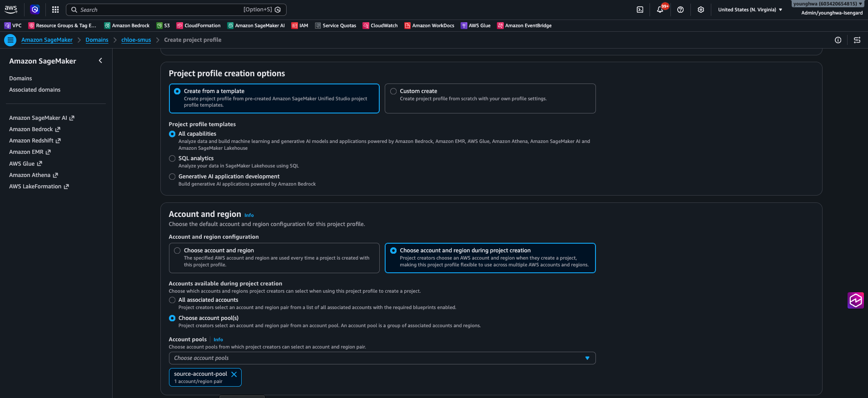868x398 pixels.
Task: Open the AWS console home logo
Action: click(11, 10)
